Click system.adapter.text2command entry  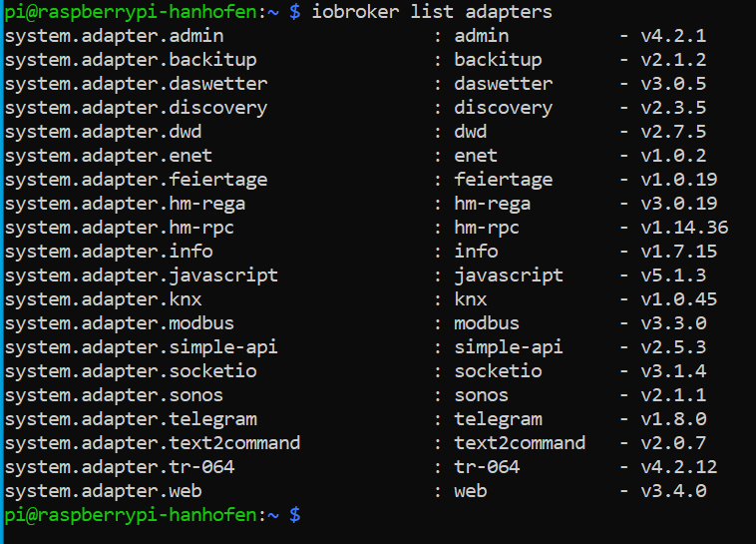click(153, 443)
